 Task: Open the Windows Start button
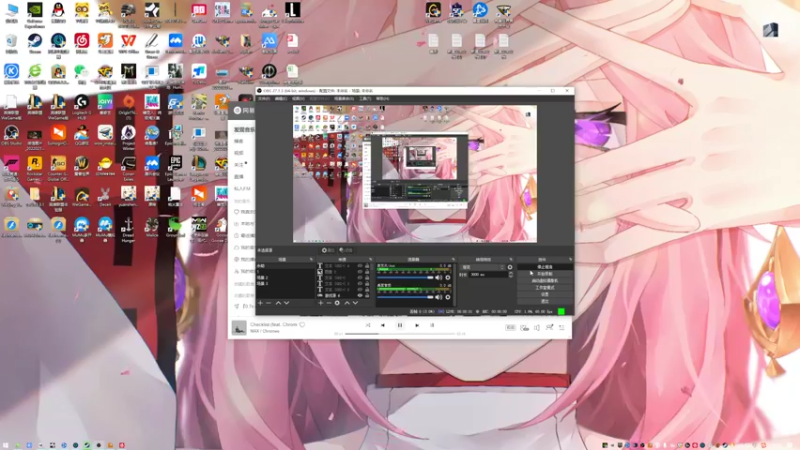(6, 445)
